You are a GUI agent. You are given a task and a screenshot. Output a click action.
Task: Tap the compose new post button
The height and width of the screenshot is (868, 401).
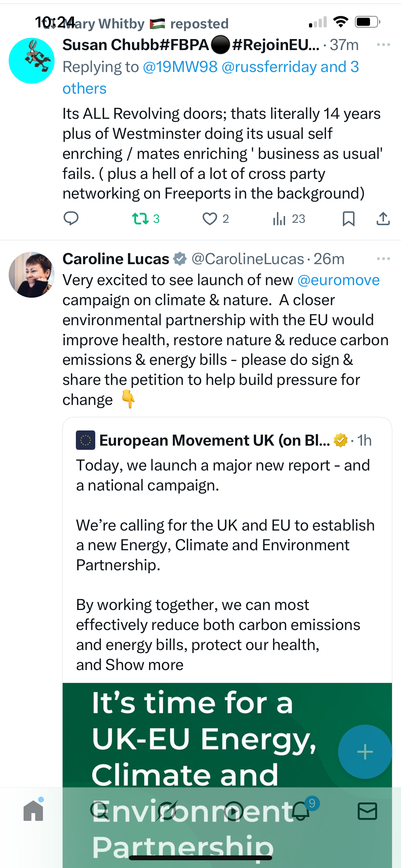coord(365,751)
